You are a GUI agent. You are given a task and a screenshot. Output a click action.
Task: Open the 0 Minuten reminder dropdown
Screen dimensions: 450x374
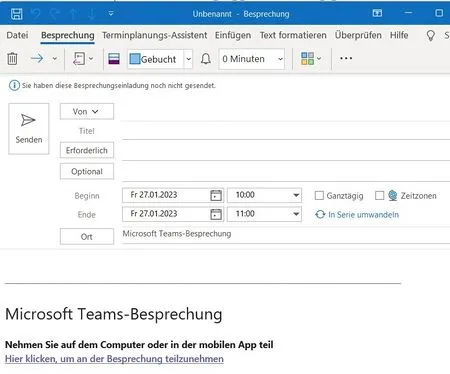point(252,59)
